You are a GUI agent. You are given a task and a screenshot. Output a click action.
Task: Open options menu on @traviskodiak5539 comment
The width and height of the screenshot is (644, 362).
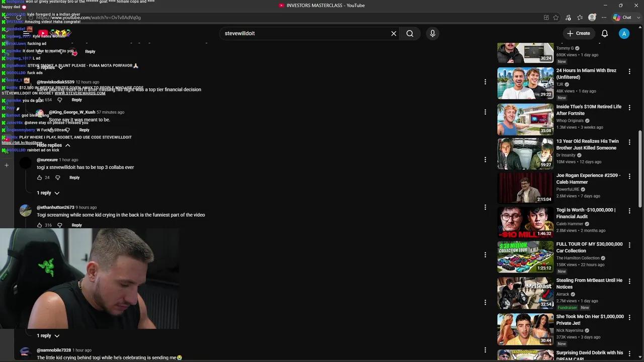(485, 81)
